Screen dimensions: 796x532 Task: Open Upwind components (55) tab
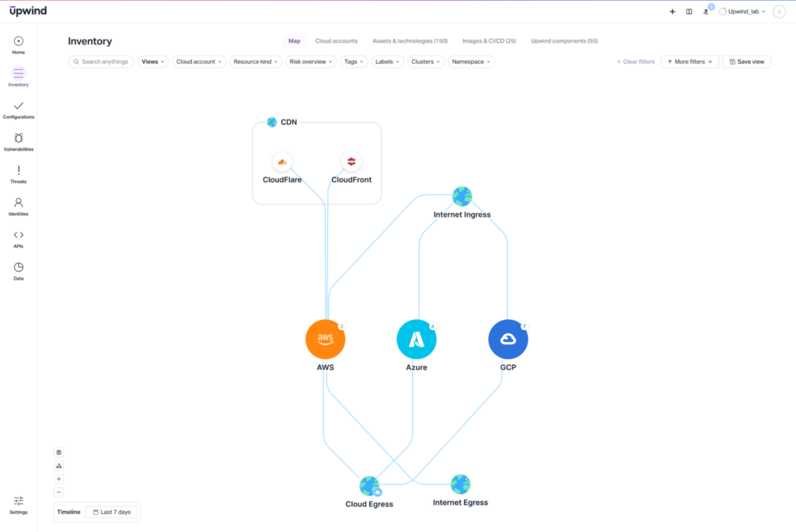pyautogui.click(x=564, y=41)
